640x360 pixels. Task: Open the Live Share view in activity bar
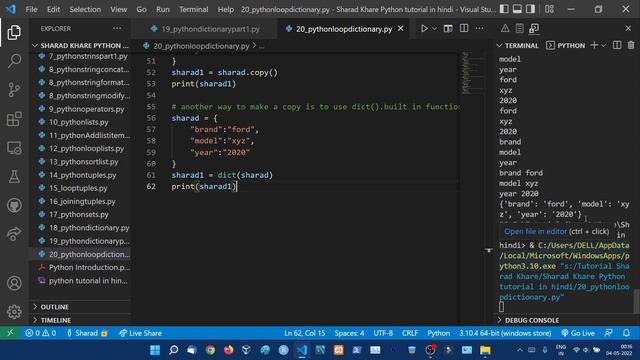14,234
